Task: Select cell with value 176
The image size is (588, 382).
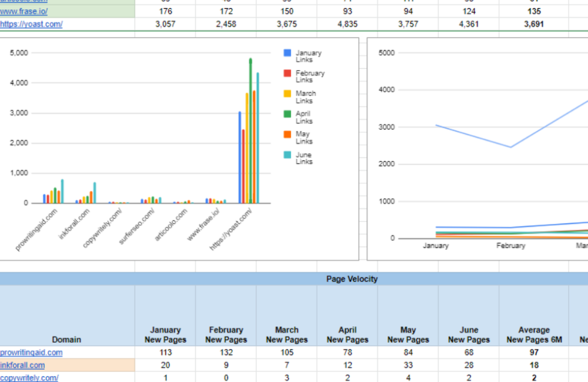Action: pos(165,11)
